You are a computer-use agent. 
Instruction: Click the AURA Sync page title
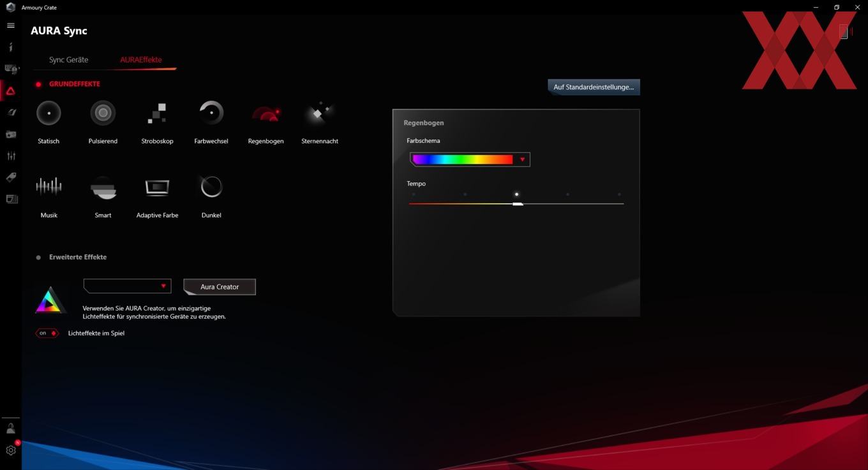pyautogui.click(x=59, y=31)
